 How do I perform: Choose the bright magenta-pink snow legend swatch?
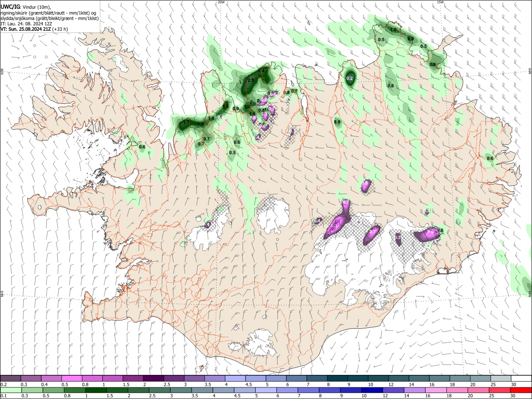tap(72, 379)
